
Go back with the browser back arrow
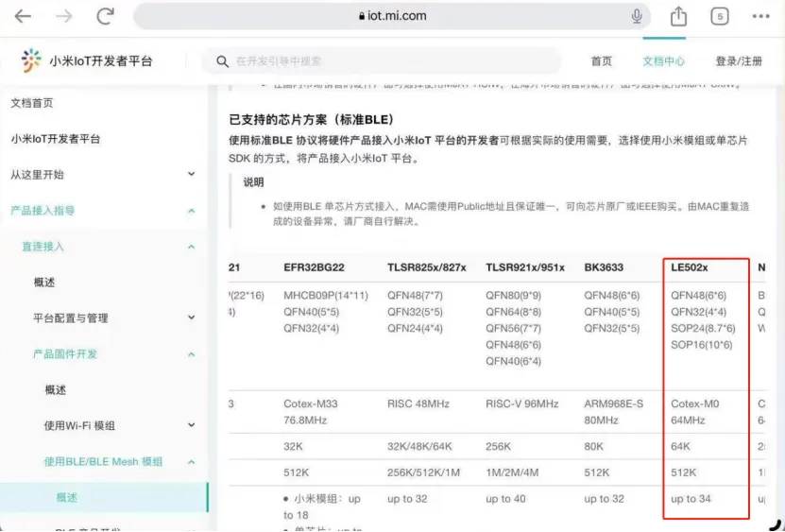click(23, 16)
